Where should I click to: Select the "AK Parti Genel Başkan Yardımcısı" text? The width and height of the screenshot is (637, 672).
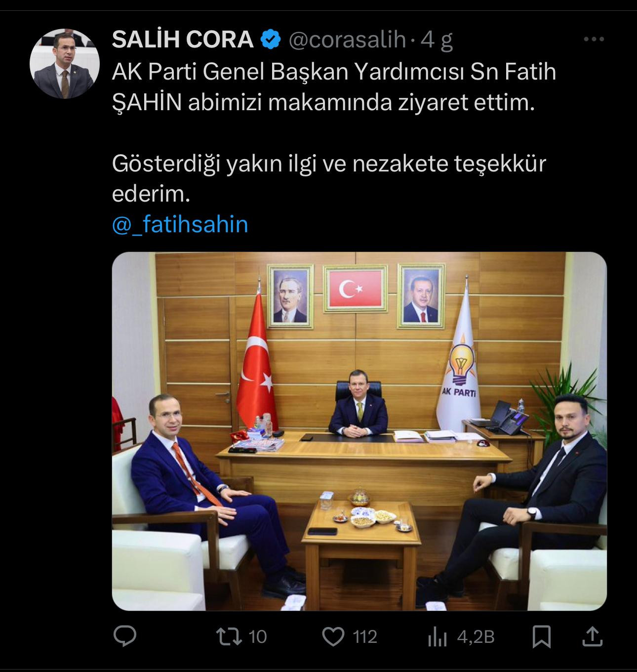click(x=288, y=72)
